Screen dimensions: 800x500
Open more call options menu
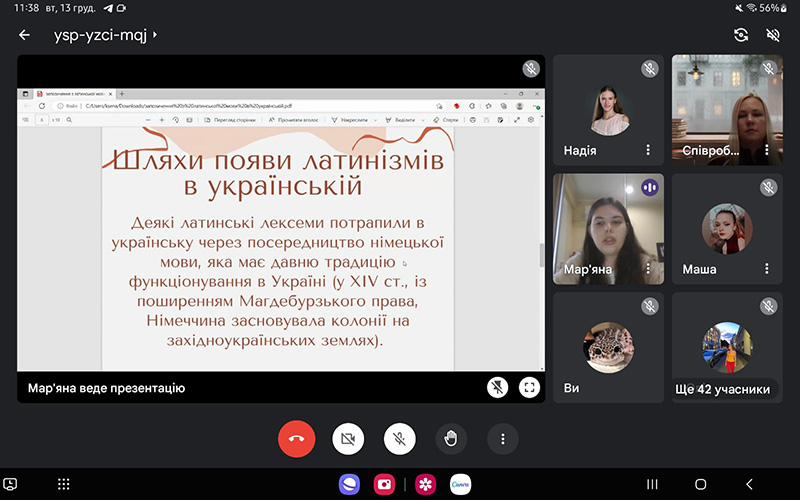pos(503,438)
